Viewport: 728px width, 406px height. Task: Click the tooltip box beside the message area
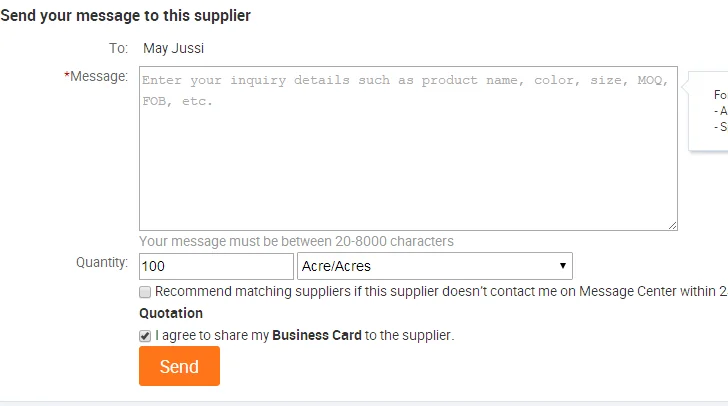pyautogui.click(x=712, y=111)
